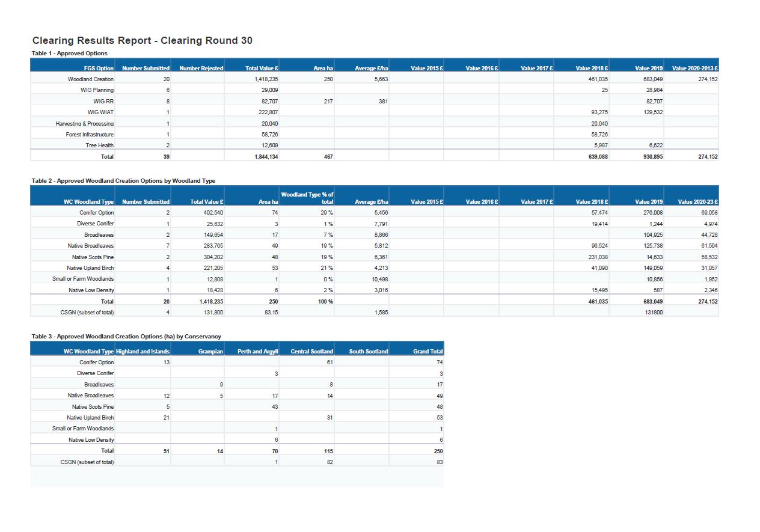Select the 'Table 1 - Approved Options' heading
Image resolution: width=760 pixels, height=532 pixels.
69,54
